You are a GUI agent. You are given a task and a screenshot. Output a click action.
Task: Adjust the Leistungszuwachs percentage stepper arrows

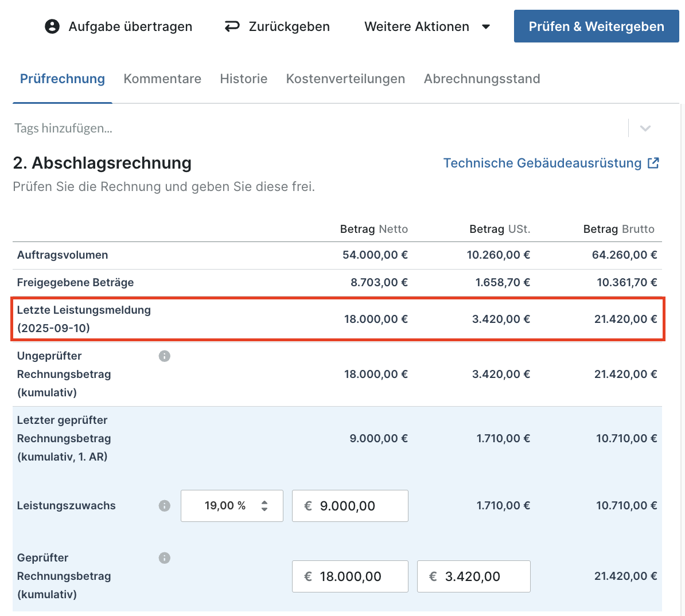coord(264,506)
